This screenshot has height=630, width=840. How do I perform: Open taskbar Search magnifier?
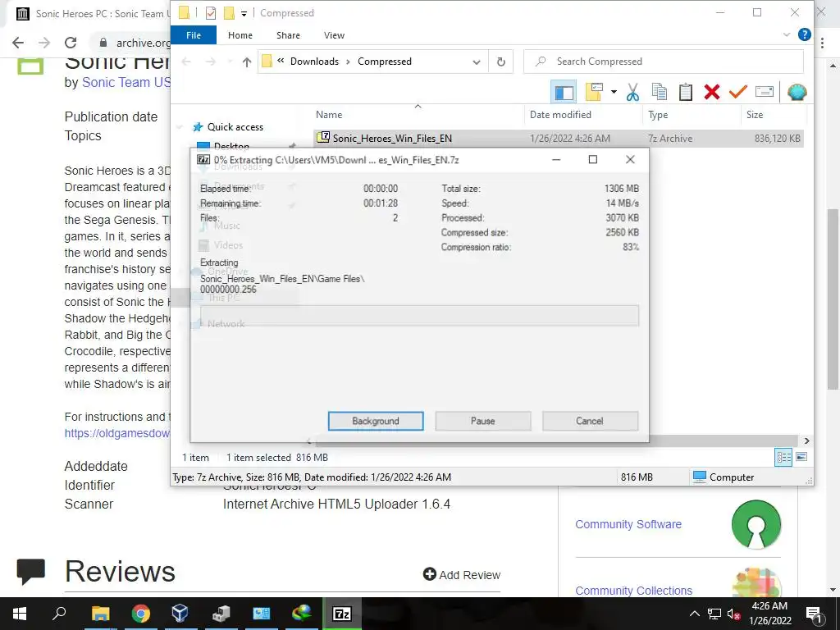click(x=59, y=614)
